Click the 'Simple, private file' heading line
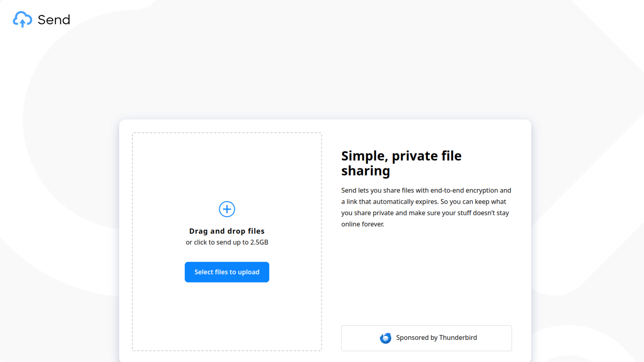 tap(401, 156)
